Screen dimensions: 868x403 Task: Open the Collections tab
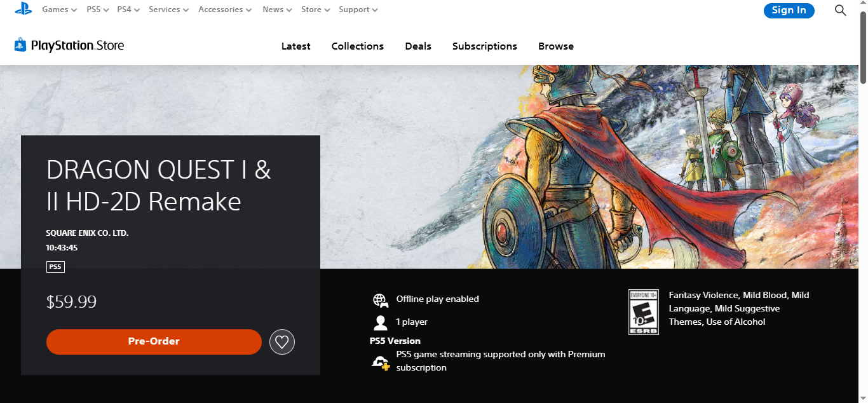pos(358,46)
